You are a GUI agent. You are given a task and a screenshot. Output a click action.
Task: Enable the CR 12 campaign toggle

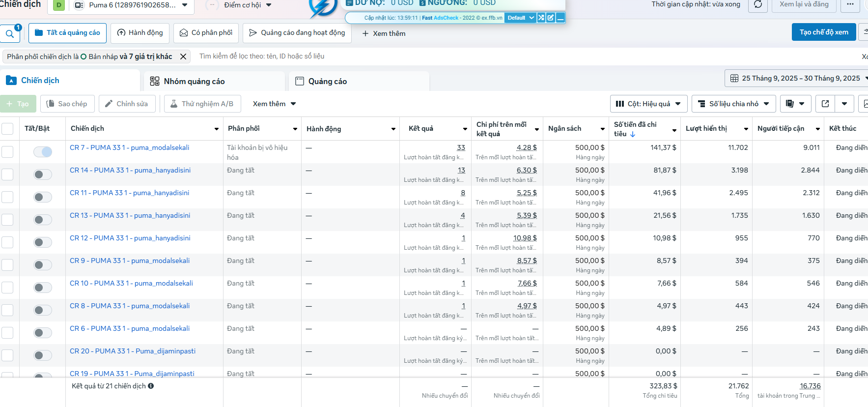43,242
